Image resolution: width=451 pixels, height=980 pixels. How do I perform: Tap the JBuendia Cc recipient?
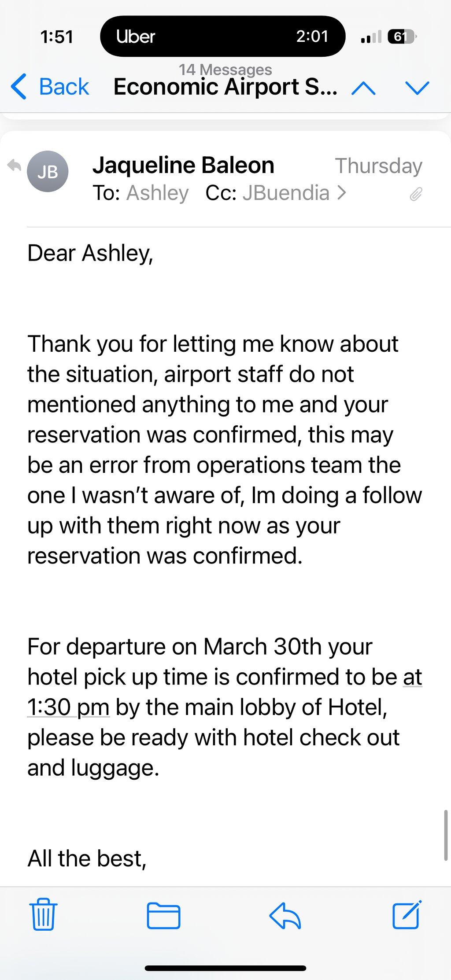[286, 193]
